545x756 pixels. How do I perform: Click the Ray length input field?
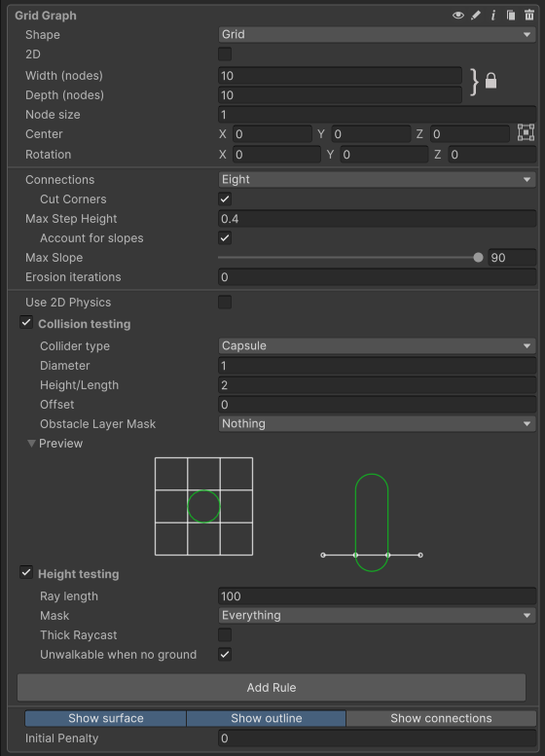point(377,596)
